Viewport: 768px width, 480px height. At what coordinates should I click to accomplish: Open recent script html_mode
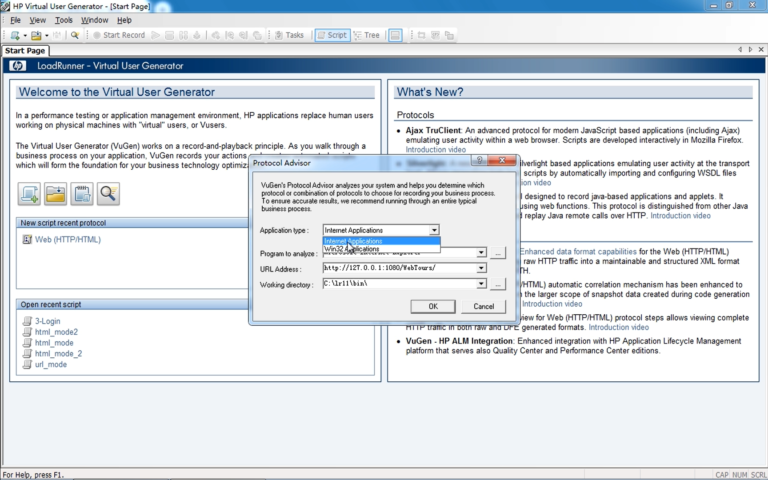(x=54, y=343)
